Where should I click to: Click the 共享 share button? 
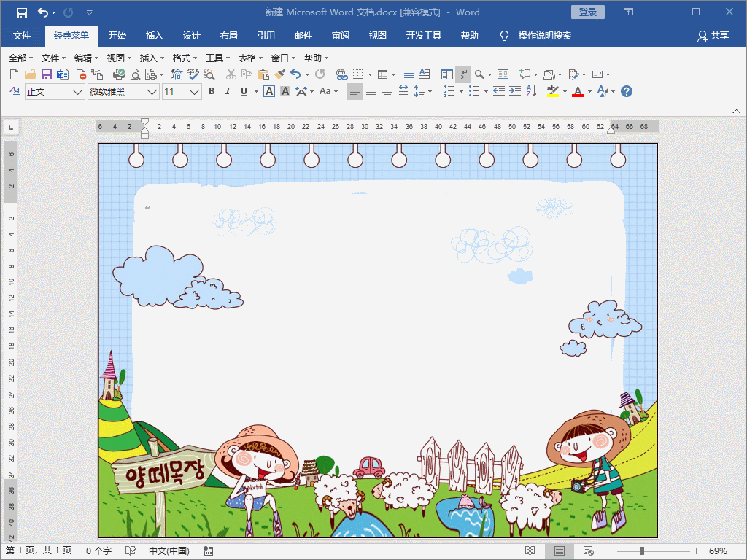[x=713, y=36]
